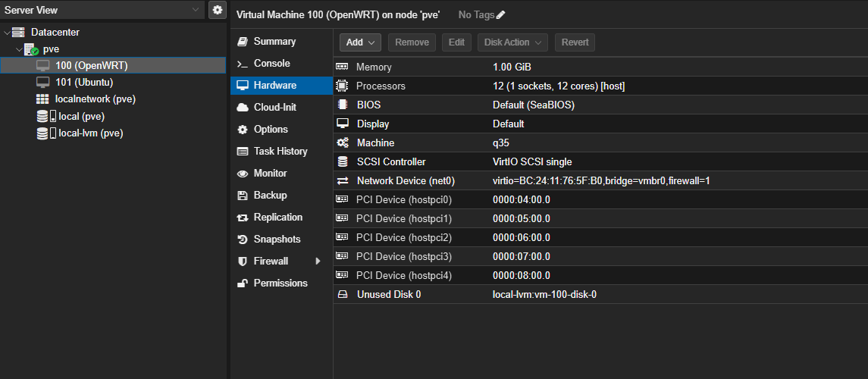Screen dimensions: 868x379
Task: Click the Memory row icon
Action: [x=342, y=67]
